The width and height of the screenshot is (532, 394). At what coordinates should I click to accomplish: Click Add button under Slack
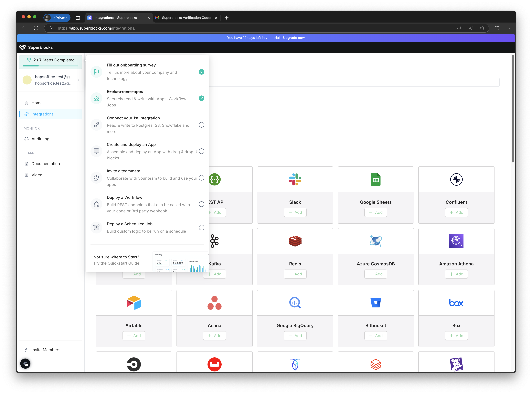coord(295,212)
